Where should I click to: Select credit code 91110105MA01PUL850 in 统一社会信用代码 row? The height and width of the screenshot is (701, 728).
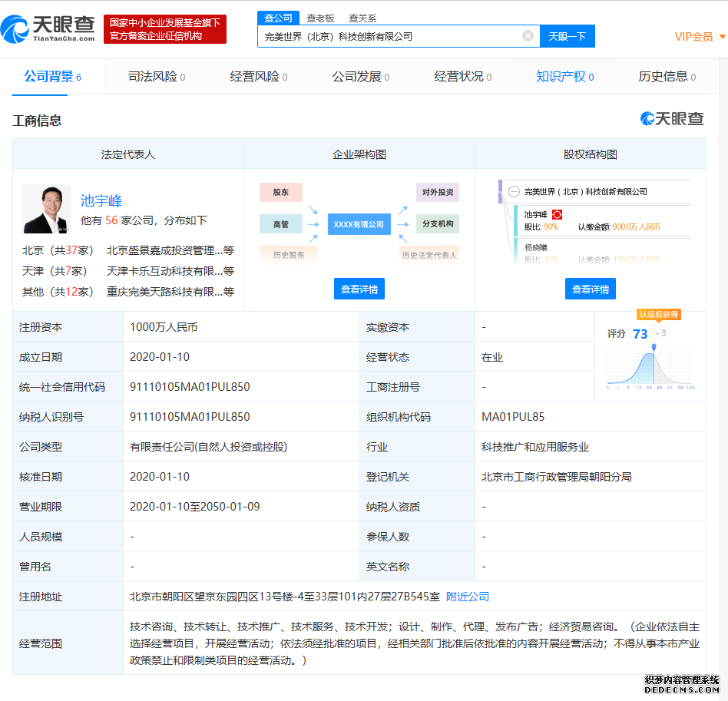(x=190, y=387)
